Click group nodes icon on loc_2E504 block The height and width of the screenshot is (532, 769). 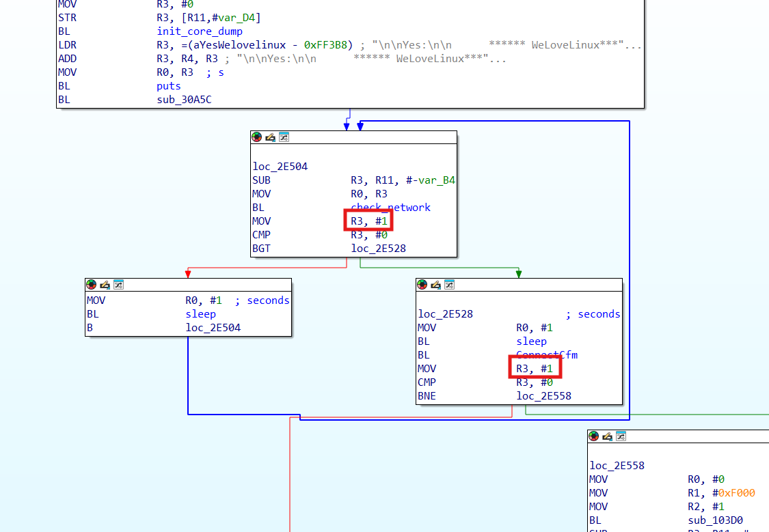click(x=284, y=137)
